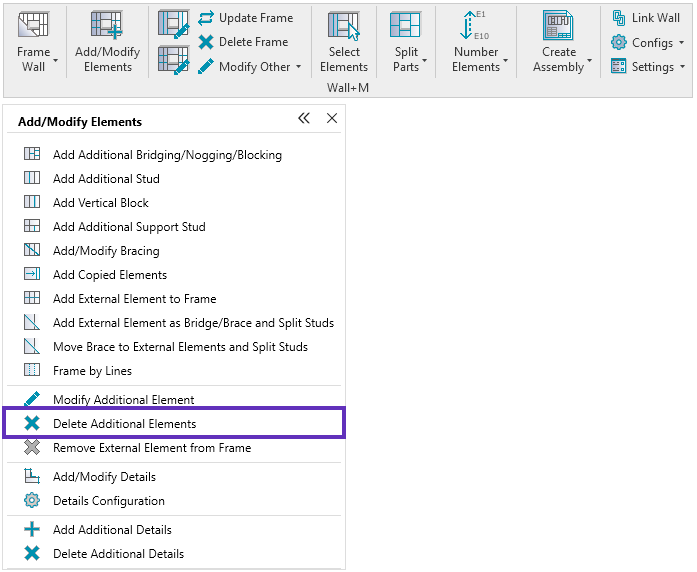
Task: Click the Link Wall icon
Action: pyautogui.click(x=619, y=18)
